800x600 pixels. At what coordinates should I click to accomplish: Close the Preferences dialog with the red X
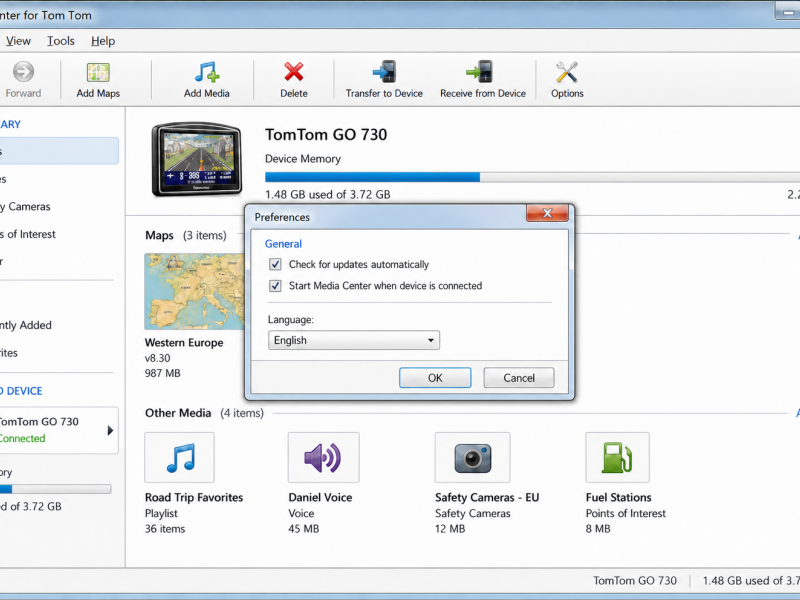[x=547, y=213]
